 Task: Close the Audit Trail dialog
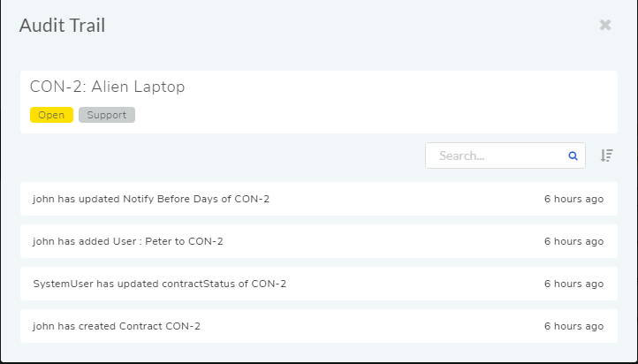point(605,25)
